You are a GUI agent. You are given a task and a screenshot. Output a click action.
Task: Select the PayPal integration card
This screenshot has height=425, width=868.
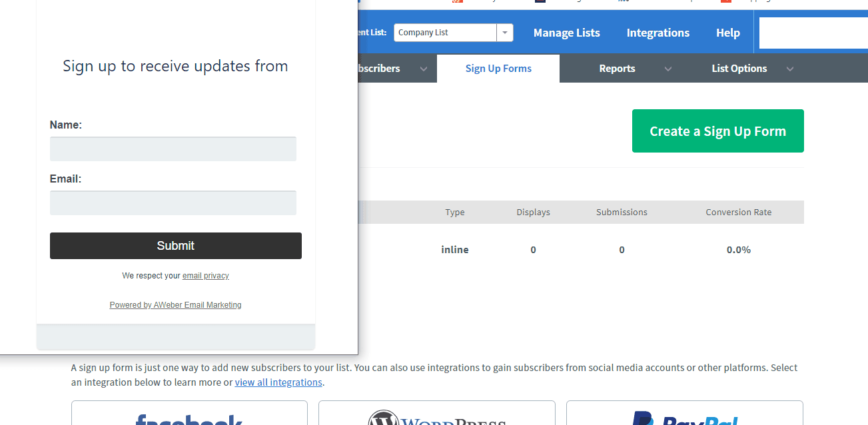click(685, 413)
